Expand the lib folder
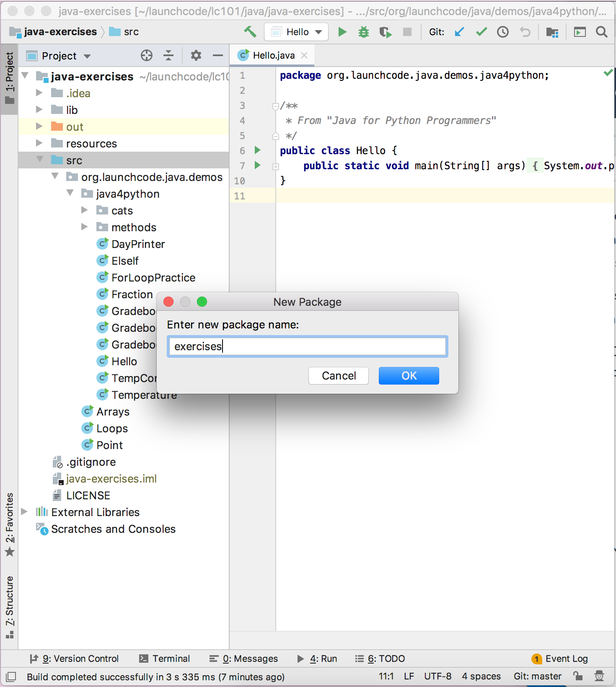The height and width of the screenshot is (687, 616). click(x=39, y=109)
